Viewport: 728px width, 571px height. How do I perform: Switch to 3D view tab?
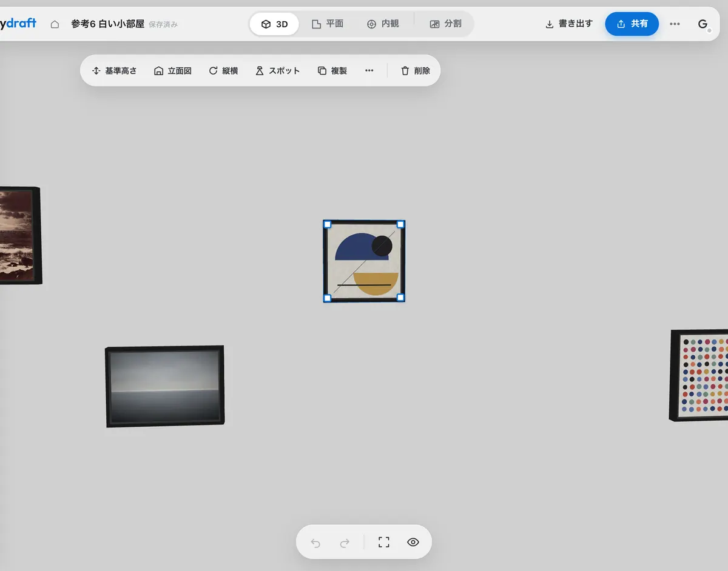point(274,24)
